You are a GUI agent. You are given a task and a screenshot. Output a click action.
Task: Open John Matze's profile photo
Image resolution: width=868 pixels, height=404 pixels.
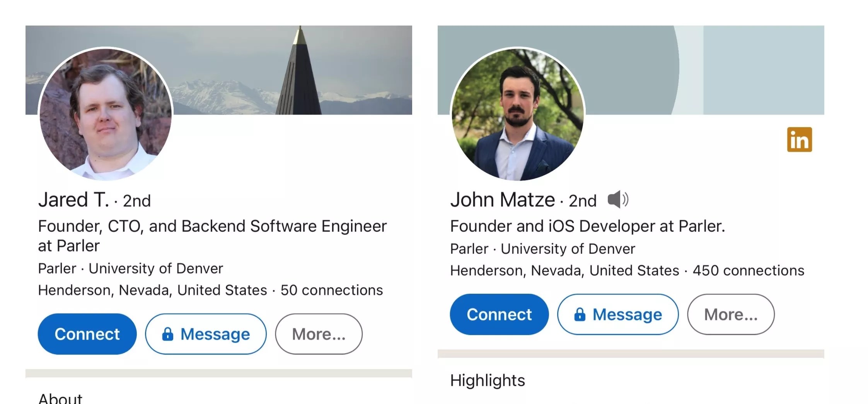518,114
